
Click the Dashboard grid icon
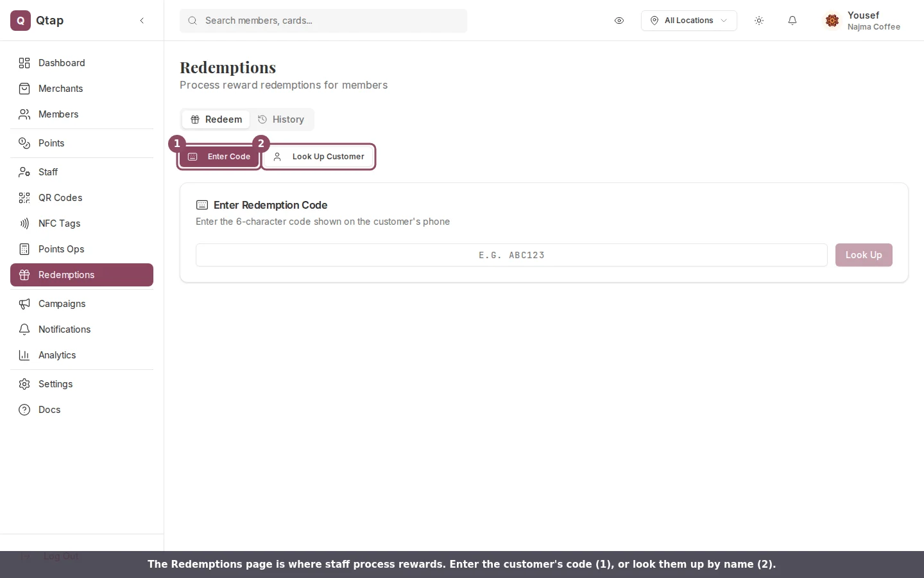[24, 63]
